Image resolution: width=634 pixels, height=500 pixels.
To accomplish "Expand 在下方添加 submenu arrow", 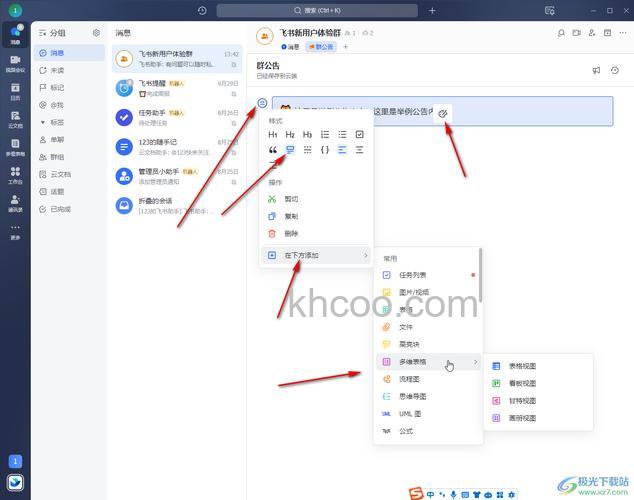I will 366,255.
